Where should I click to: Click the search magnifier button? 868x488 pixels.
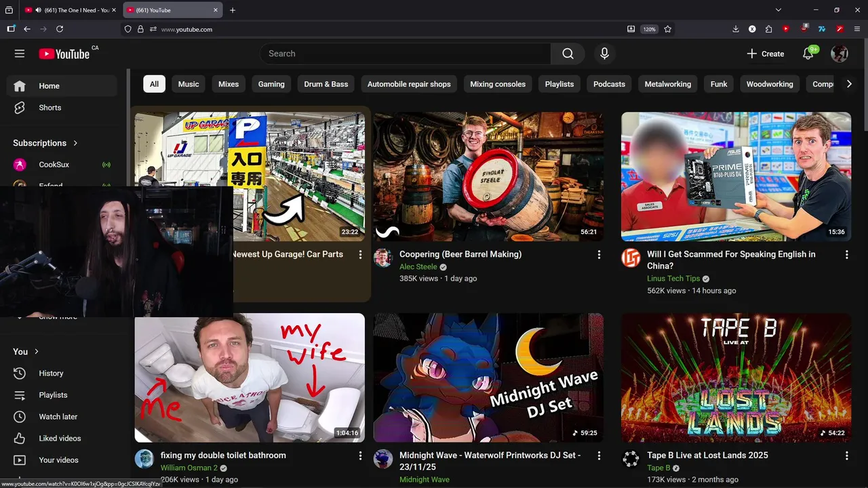[x=568, y=54]
